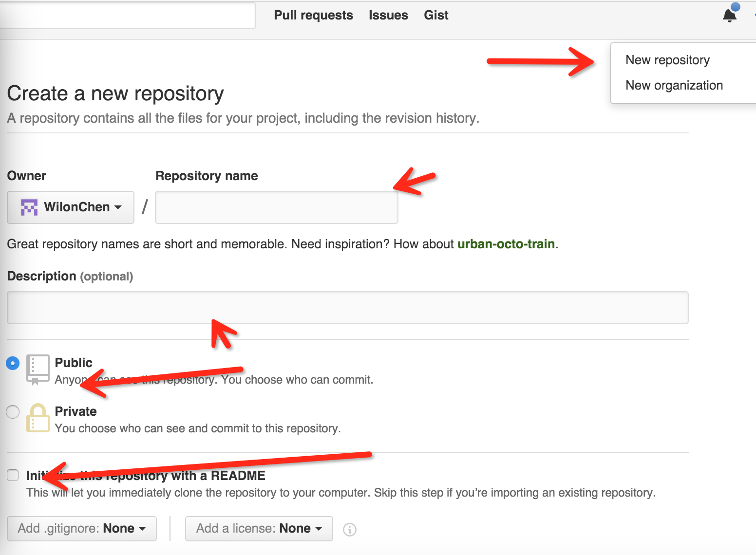756x555 pixels.
Task: Click the Public option label
Action: 74,363
